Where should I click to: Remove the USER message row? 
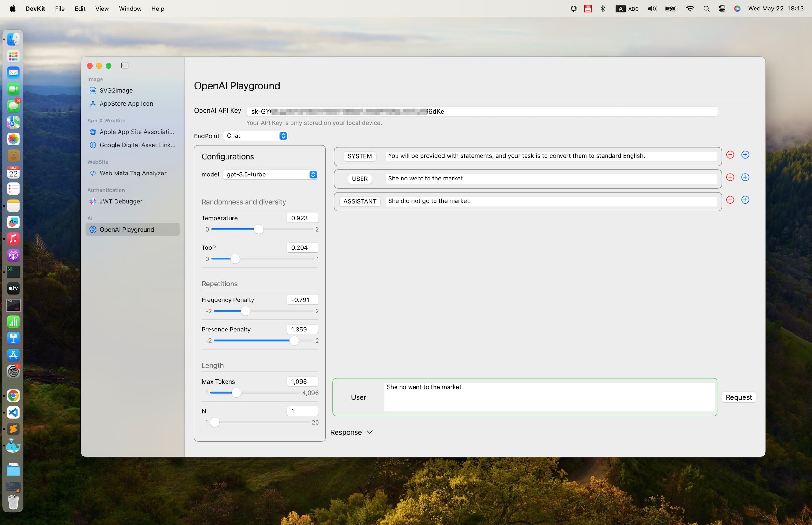(x=730, y=177)
